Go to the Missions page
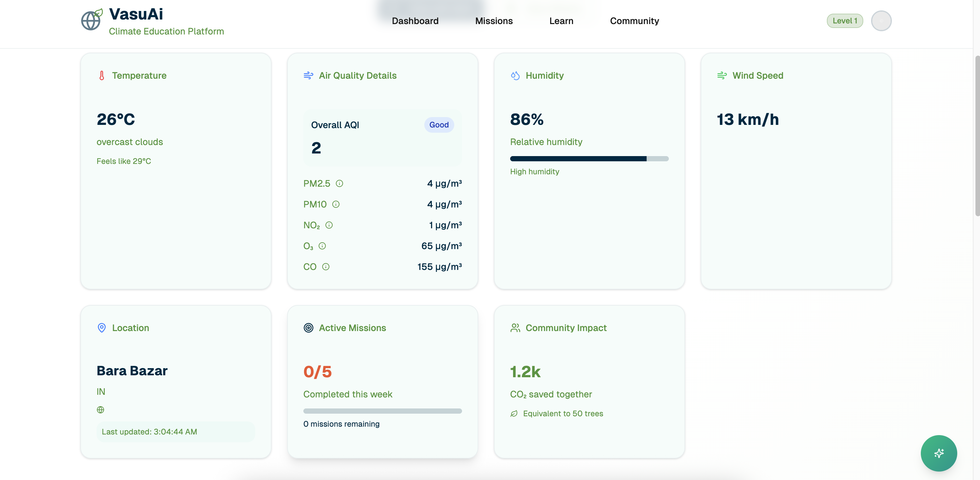Image resolution: width=980 pixels, height=480 pixels. pyautogui.click(x=494, y=21)
